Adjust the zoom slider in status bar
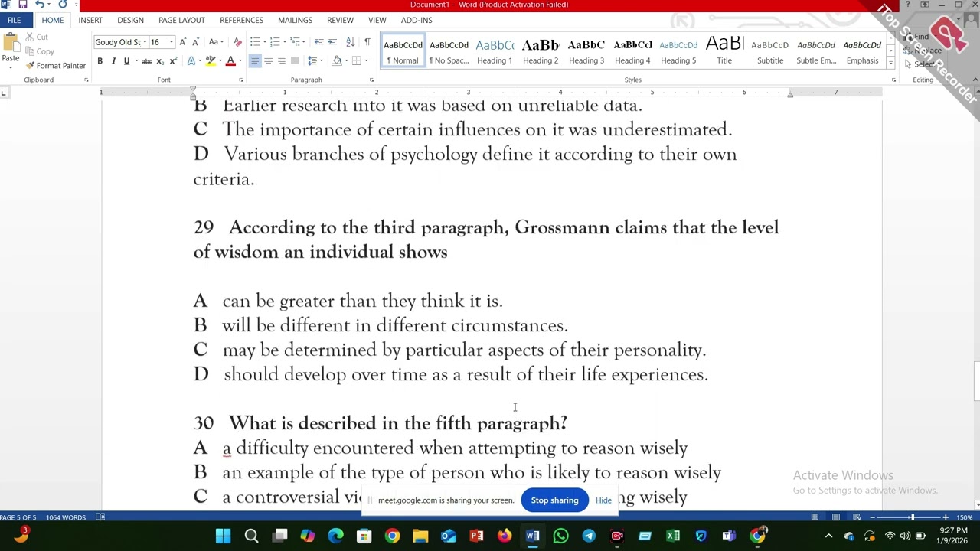The image size is (980, 551). [x=912, y=517]
